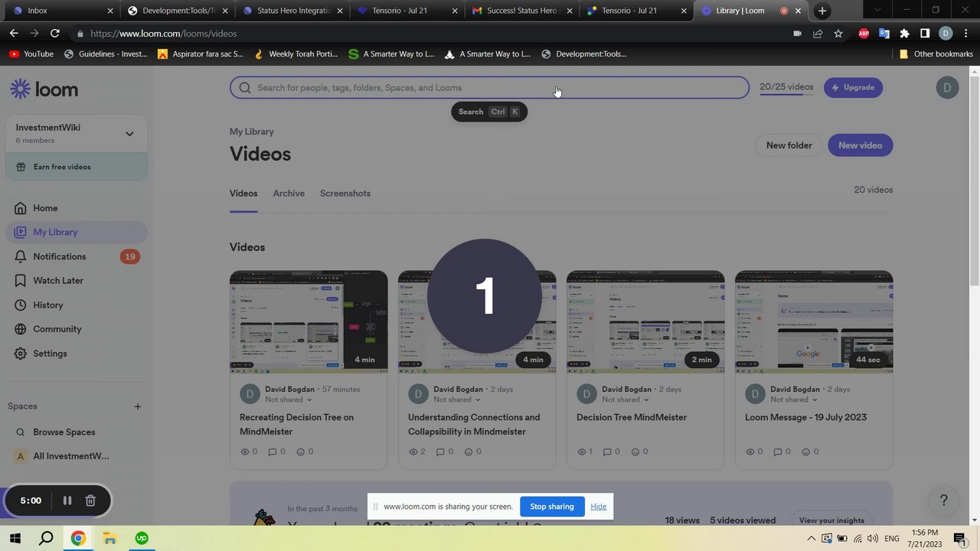Switch to the Archive tab
The width and height of the screenshot is (980, 551).
coord(289,194)
